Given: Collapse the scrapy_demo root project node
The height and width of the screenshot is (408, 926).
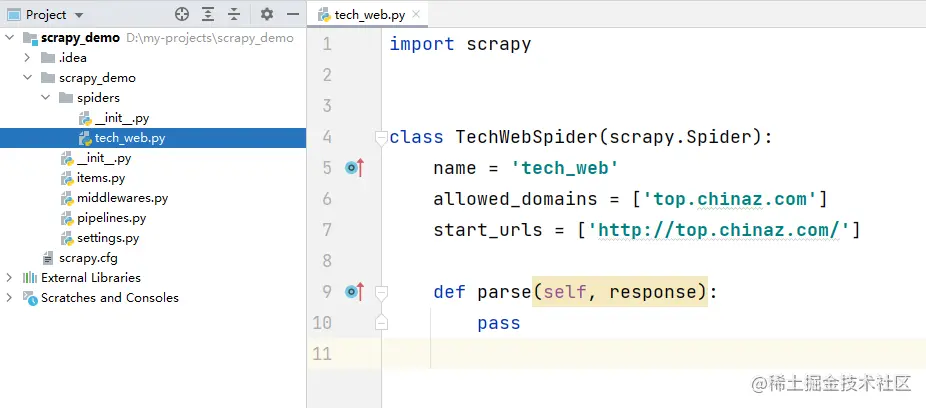Looking at the screenshot, I should click(x=10, y=38).
